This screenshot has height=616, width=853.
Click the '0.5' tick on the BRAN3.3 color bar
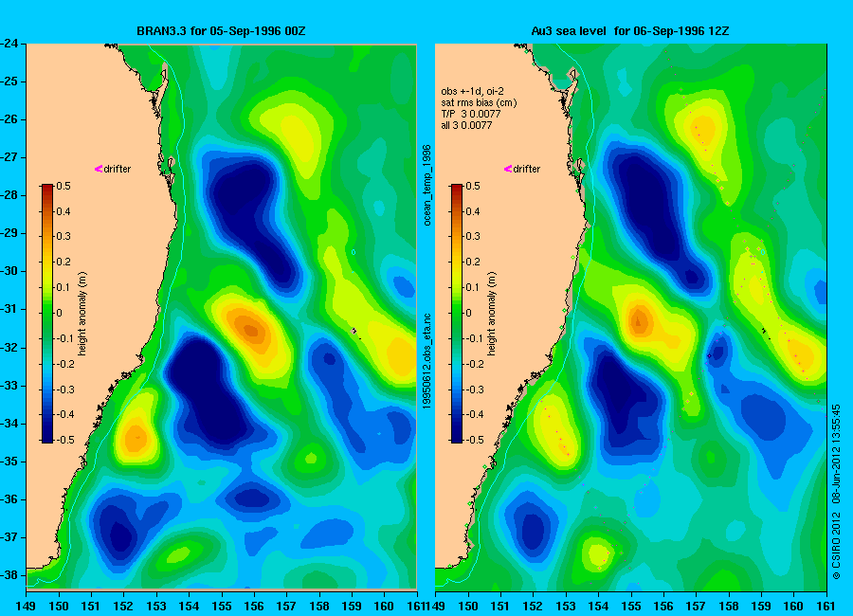[x=64, y=186]
